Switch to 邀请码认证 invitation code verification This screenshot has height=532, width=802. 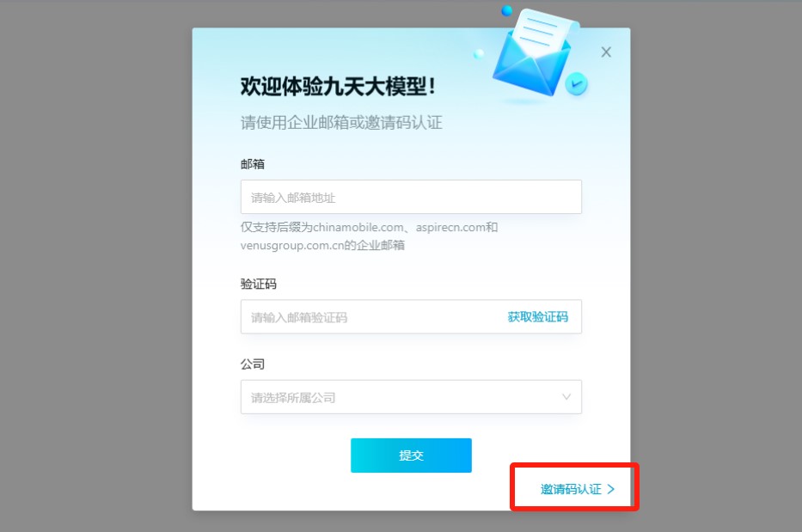point(571,489)
